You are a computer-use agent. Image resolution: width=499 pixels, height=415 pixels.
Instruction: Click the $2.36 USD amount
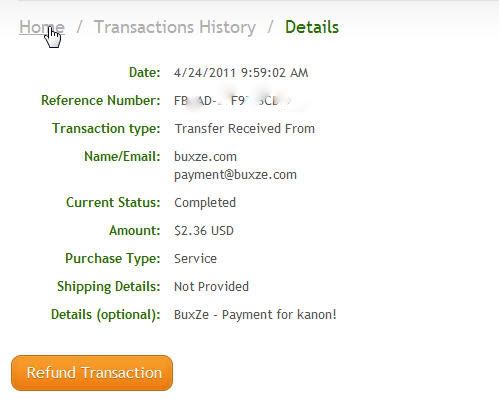click(204, 231)
